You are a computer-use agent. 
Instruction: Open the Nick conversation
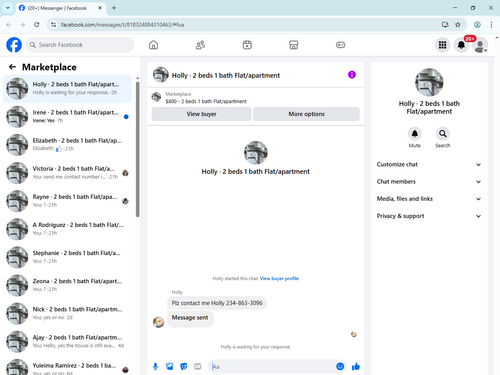pyautogui.click(x=67, y=313)
